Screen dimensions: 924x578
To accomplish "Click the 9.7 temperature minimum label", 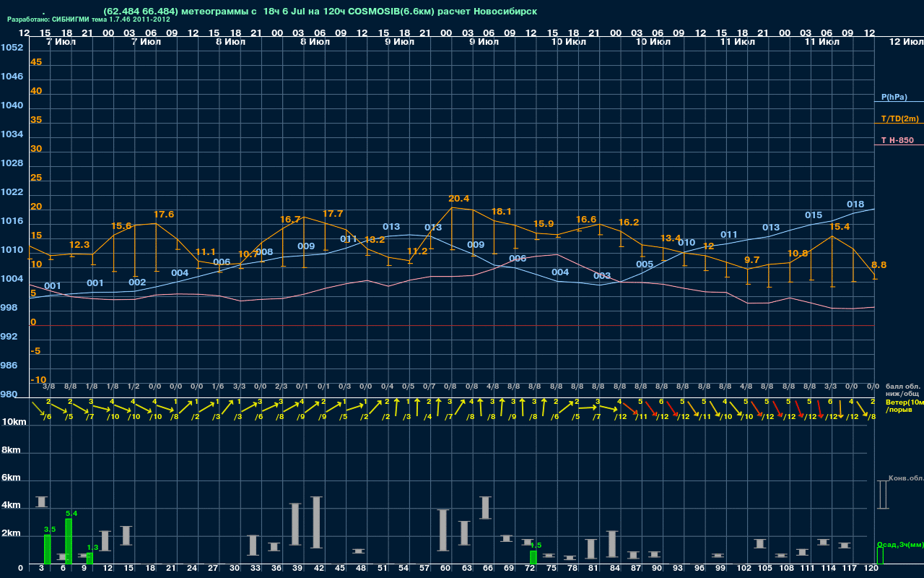I will click(x=751, y=260).
